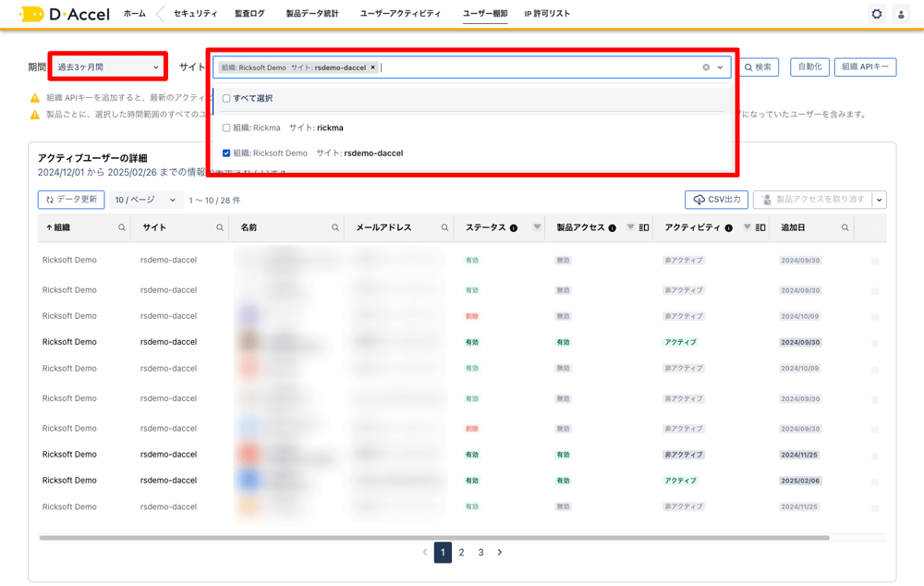Open the セキュリティ menu item
This screenshot has width=924, height=586.
pyautogui.click(x=196, y=14)
